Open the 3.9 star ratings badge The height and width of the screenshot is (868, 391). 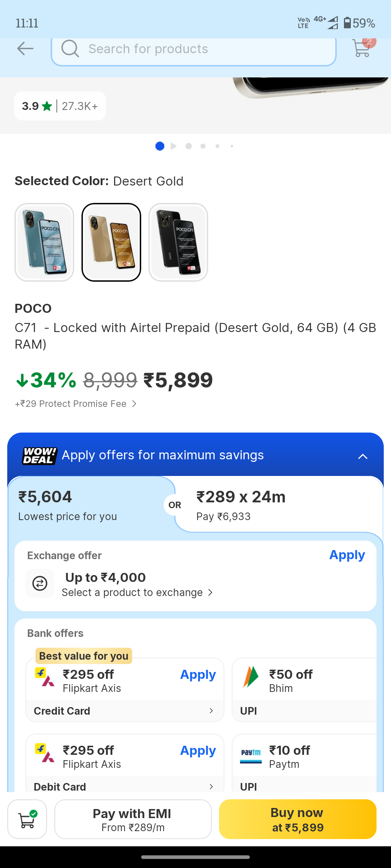60,106
